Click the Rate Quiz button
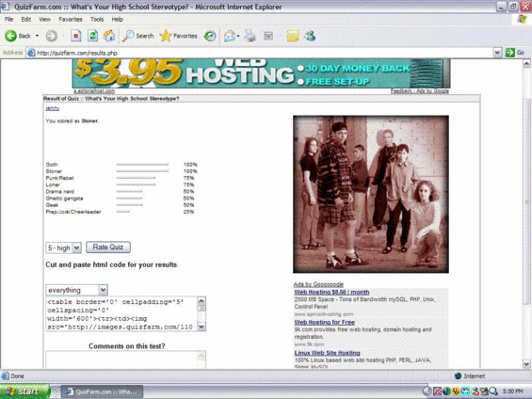The height and width of the screenshot is (399, 532). pyautogui.click(x=108, y=247)
